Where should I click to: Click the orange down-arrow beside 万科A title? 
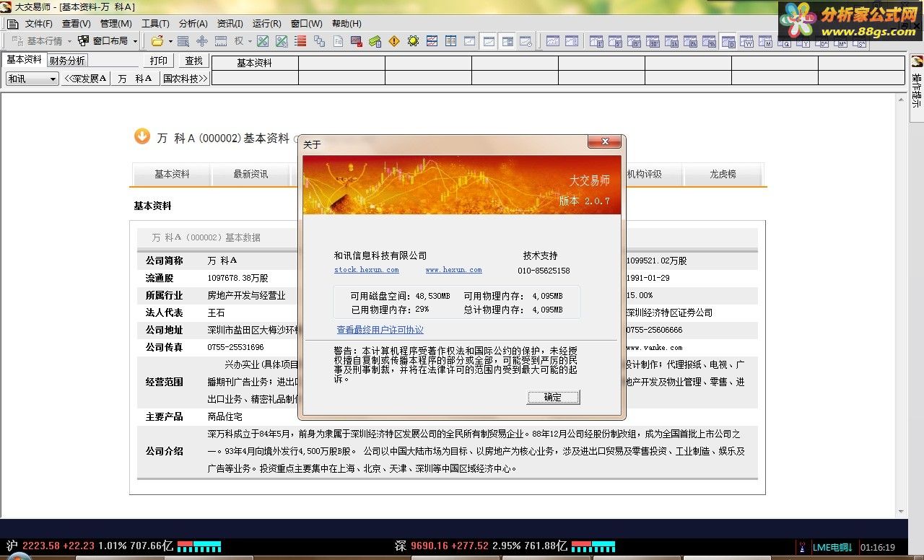coord(142,136)
